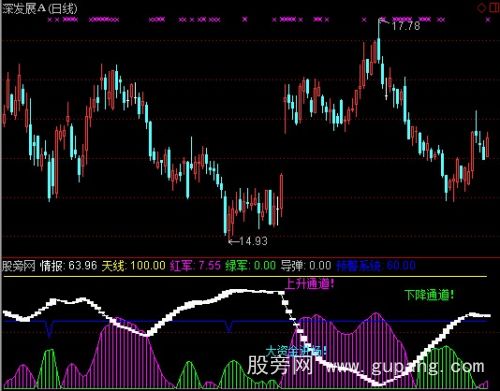Click the 导弹: 0.00 indicator value
This screenshot has width=500, height=391.
pos(306,266)
